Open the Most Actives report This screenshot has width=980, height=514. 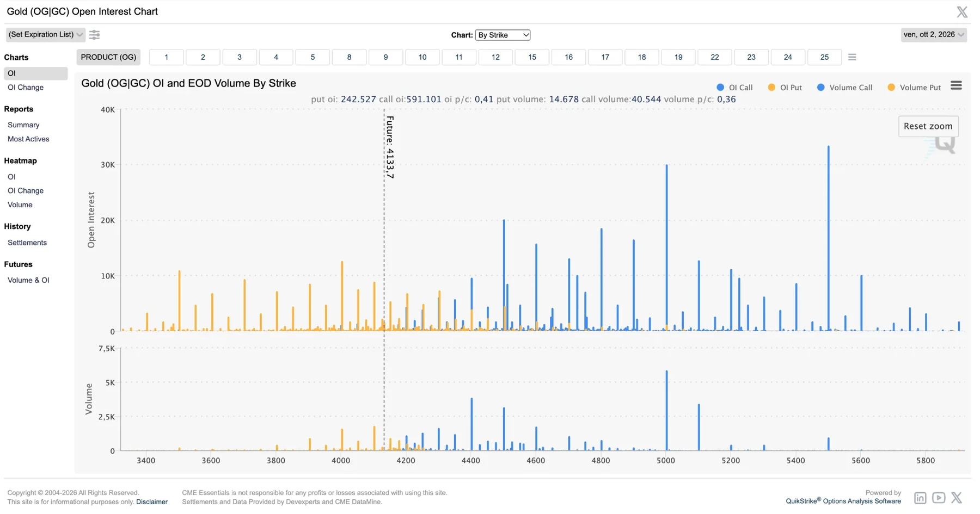point(28,139)
